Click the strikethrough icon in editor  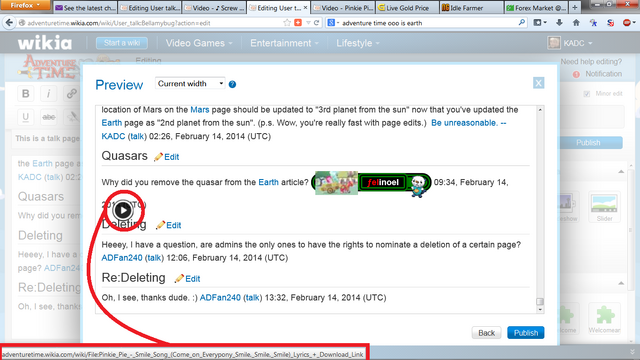(x=49, y=117)
